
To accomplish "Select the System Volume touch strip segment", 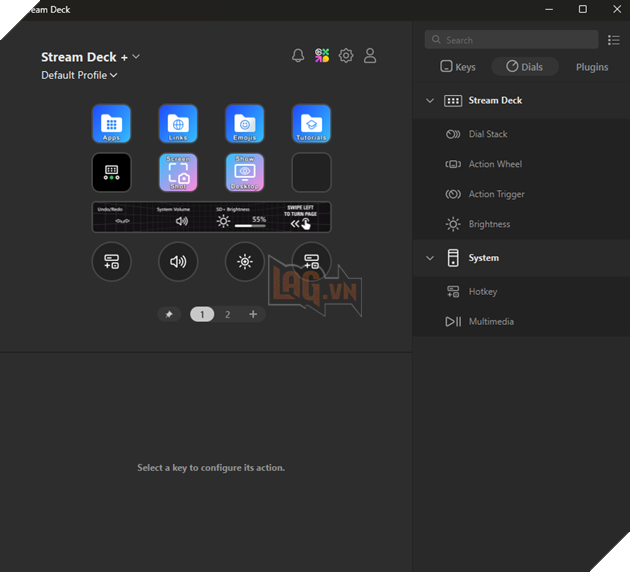I will pos(182,217).
